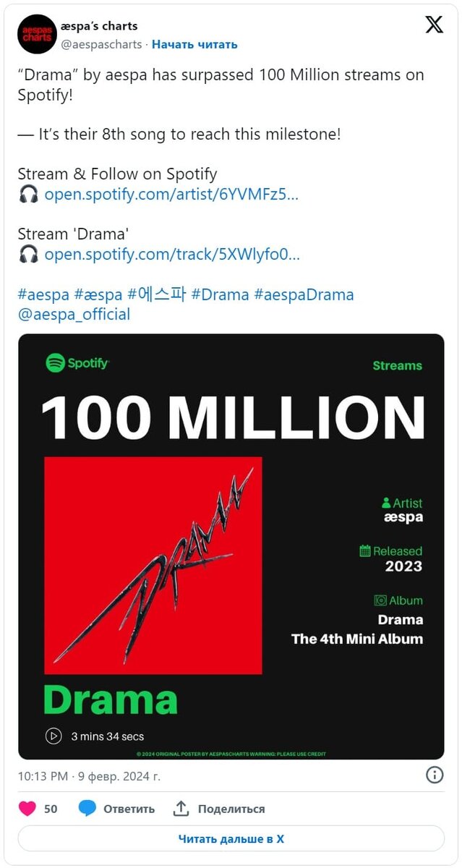Click the 'Ответить' reply label
The width and height of the screenshot is (462, 868).
point(129,809)
